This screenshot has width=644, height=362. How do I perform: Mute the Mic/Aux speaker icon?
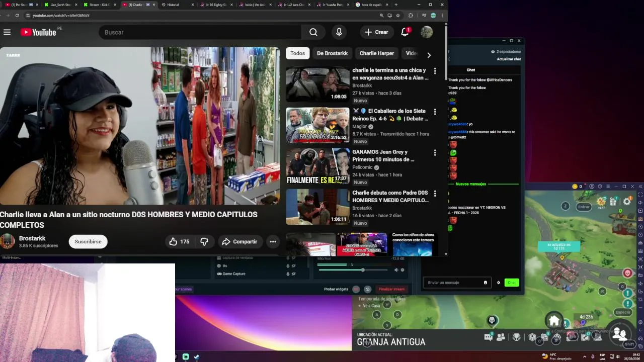[x=396, y=270]
